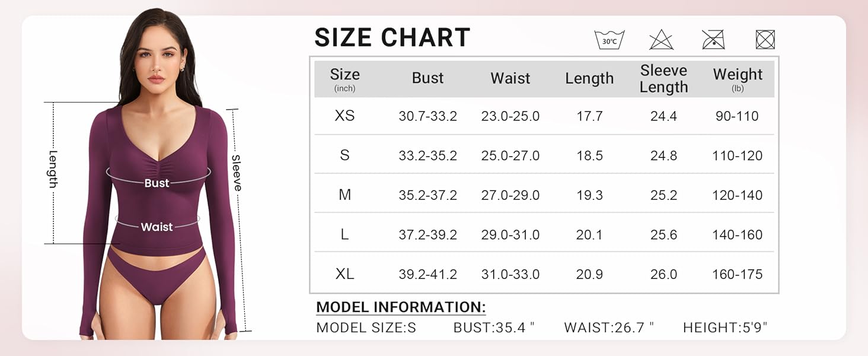Screen dimensions: 868x356
Task: Click the XS size row label
Action: tap(344, 116)
